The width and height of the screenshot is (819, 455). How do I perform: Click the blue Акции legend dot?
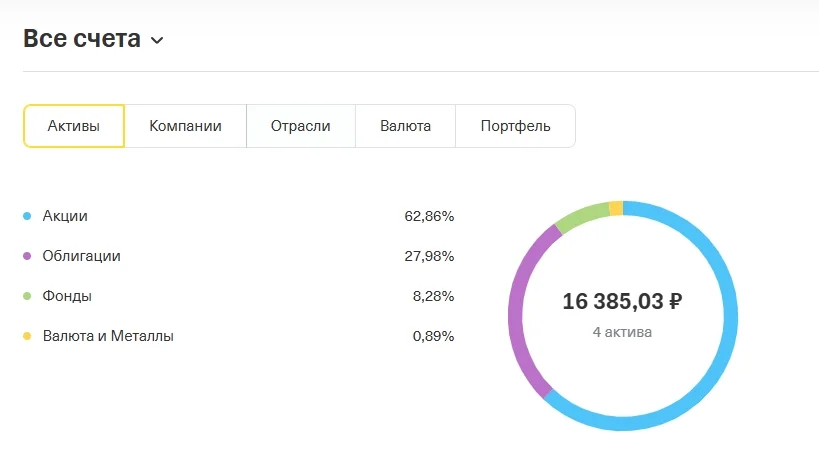pos(27,216)
